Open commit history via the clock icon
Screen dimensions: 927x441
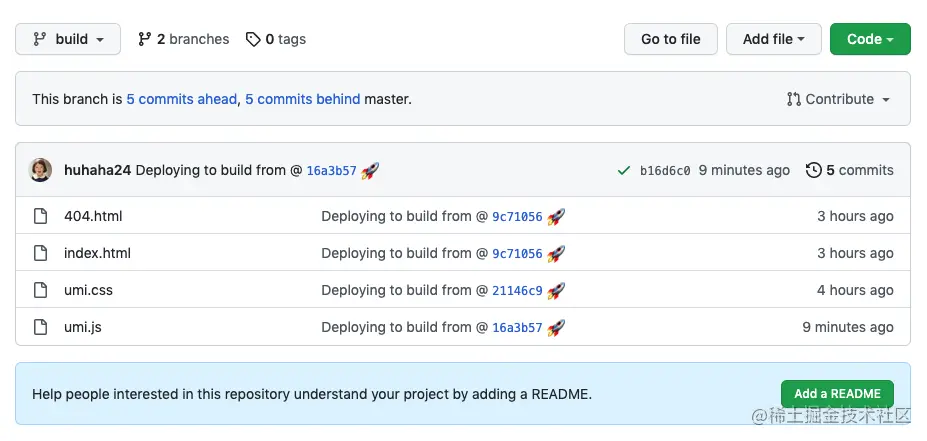point(813,170)
